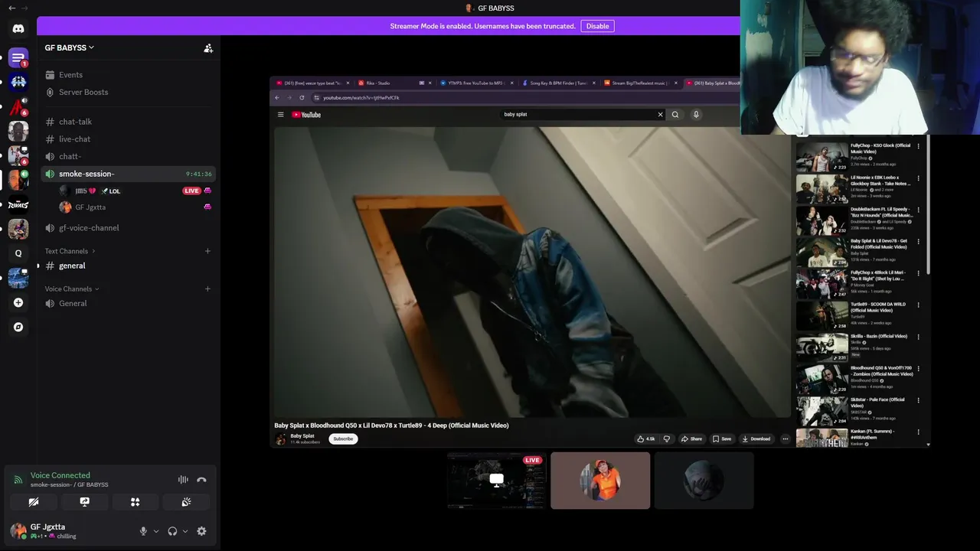Select the smoke-session- voice channel
This screenshot has height=551, width=980.
(x=127, y=174)
